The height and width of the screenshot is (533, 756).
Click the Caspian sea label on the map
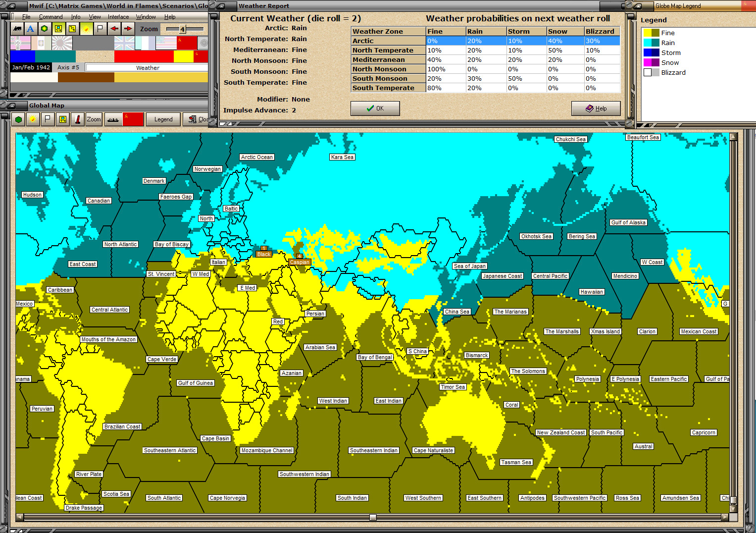tap(300, 262)
